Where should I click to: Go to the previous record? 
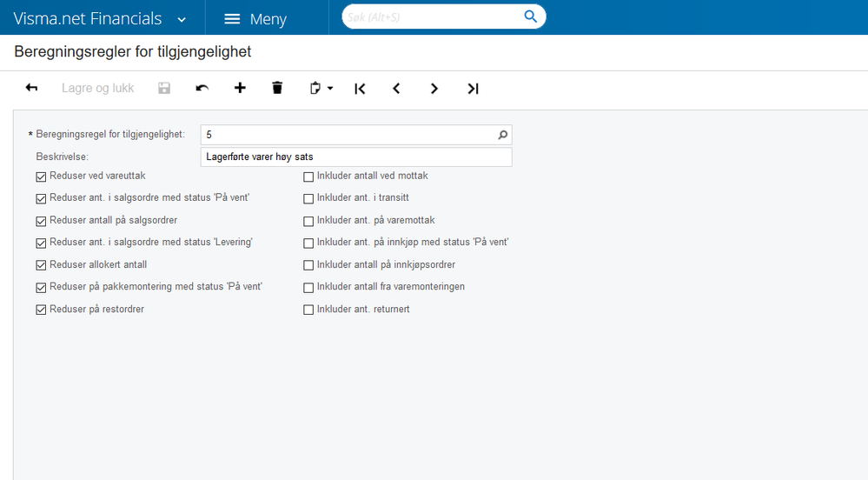coord(396,89)
